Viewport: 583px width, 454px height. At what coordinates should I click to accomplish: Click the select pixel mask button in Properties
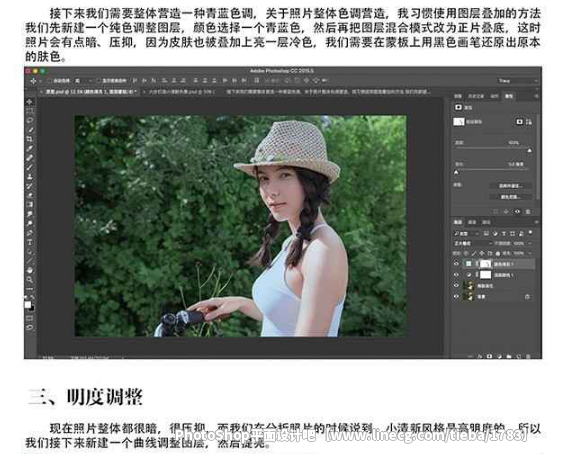tap(519, 122)
